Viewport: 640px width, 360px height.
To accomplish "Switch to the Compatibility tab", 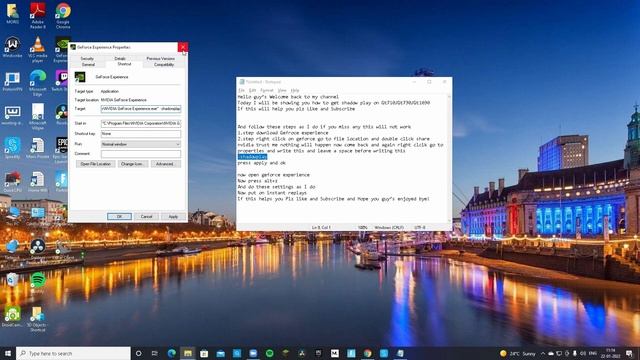I will (x=164, y=64).
